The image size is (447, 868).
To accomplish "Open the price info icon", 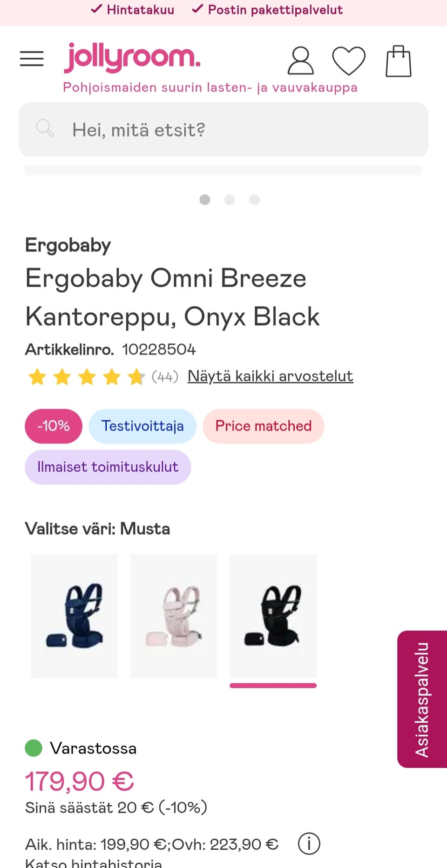I will (x=309, y=843).
